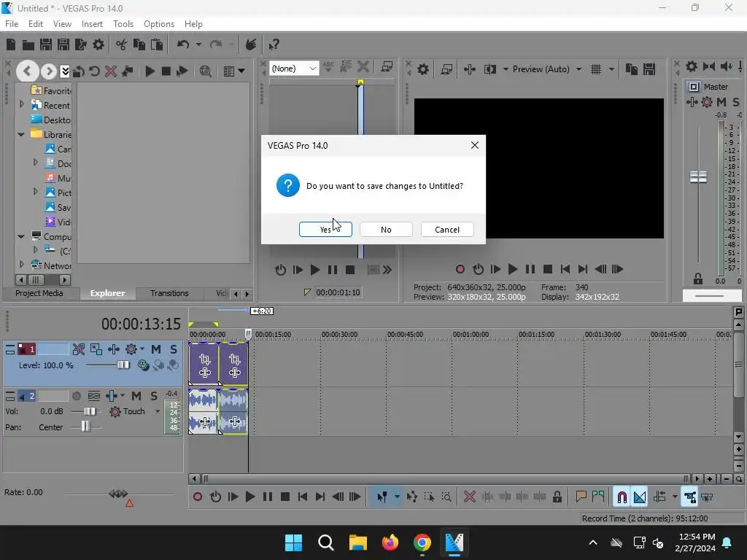Click the What's This help icon
747x560 pixels.
pos(274,44)
